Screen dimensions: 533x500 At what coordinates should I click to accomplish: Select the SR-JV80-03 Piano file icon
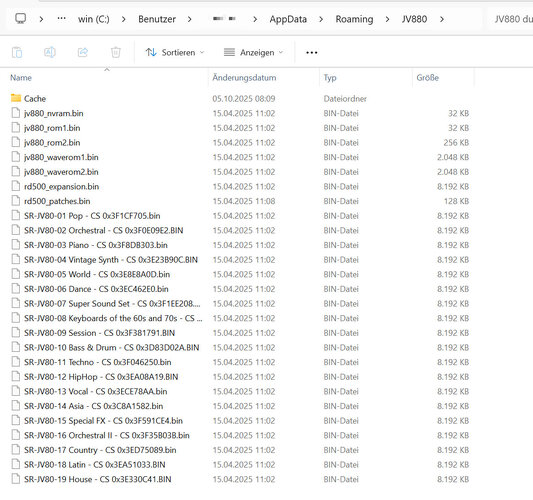pos(16,244)
